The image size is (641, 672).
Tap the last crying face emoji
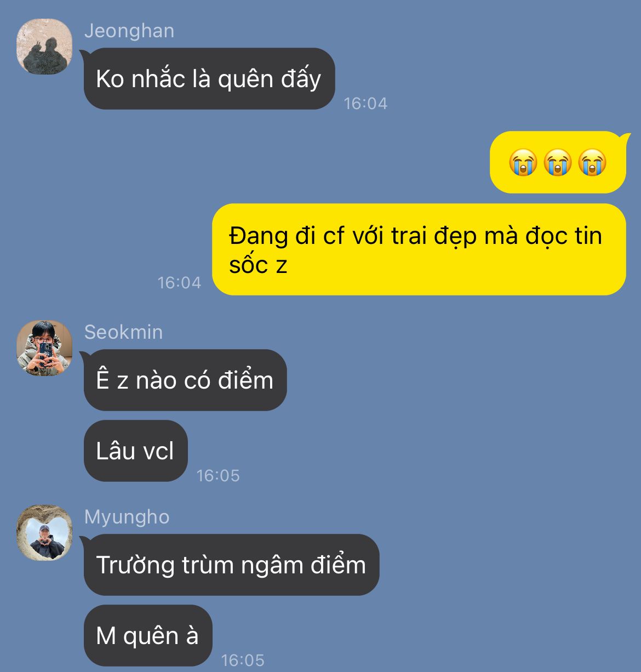pos(593,163)
